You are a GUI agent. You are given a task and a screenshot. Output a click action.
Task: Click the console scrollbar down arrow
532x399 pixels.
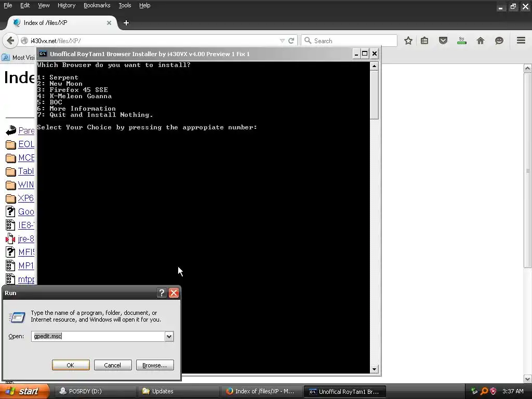pos(374,369)
